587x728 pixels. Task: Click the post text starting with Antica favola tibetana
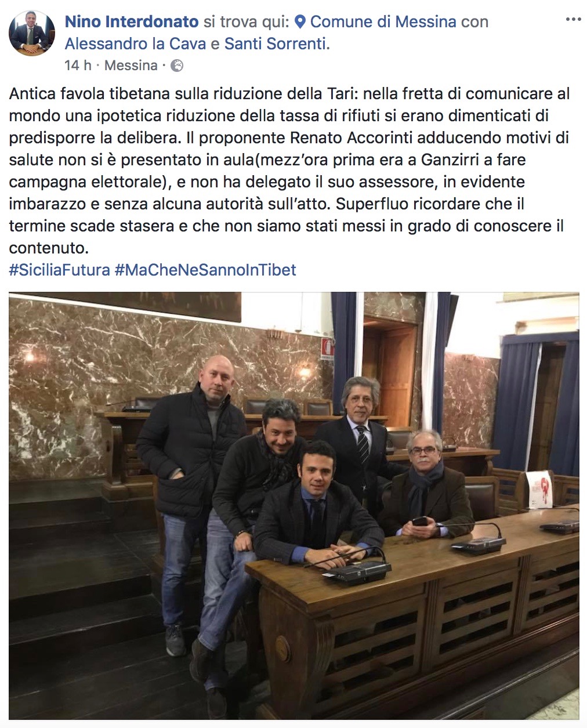pos(289,171)
